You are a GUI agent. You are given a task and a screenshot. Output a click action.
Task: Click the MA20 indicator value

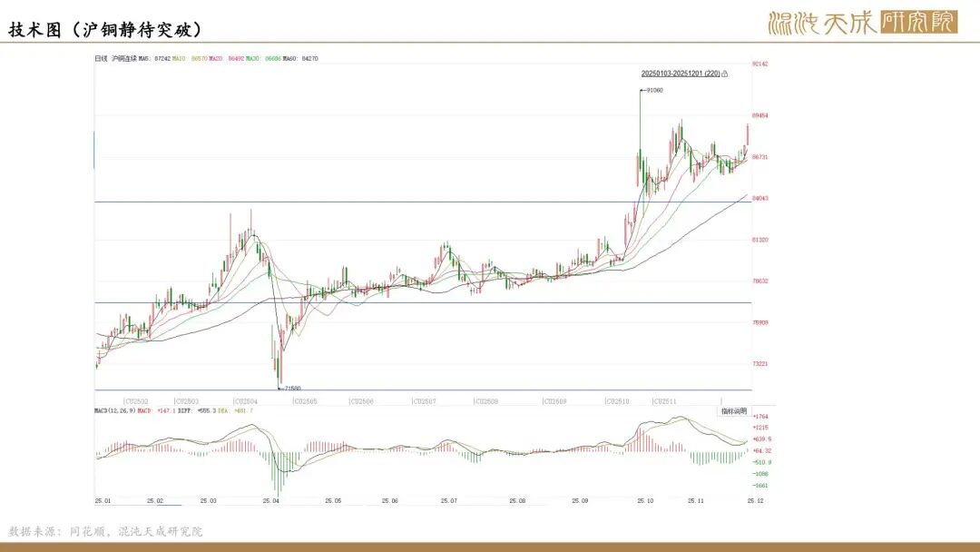(226, 59)
